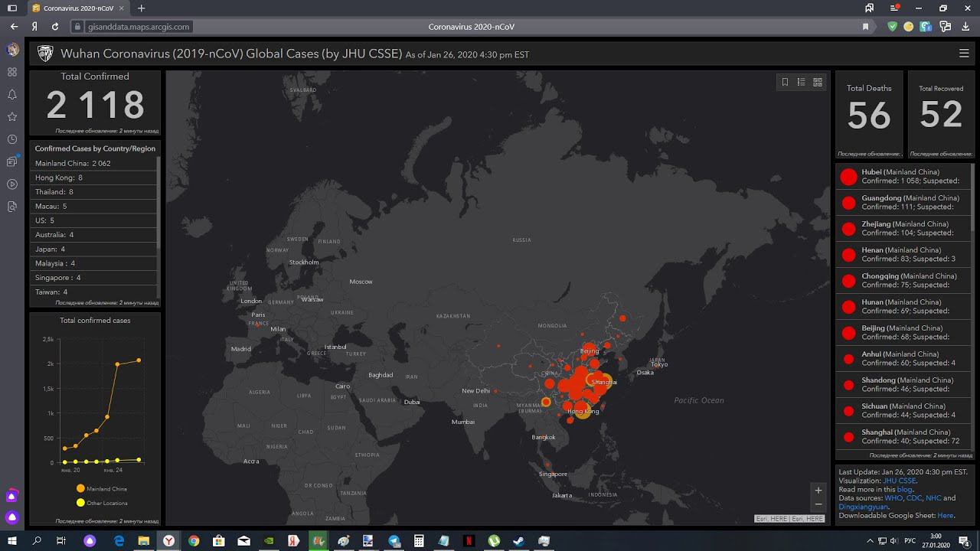Viewport: 980px width, 551px height.
Task: Select the Shanghai province entry
Action: click(x=903, y=437)
